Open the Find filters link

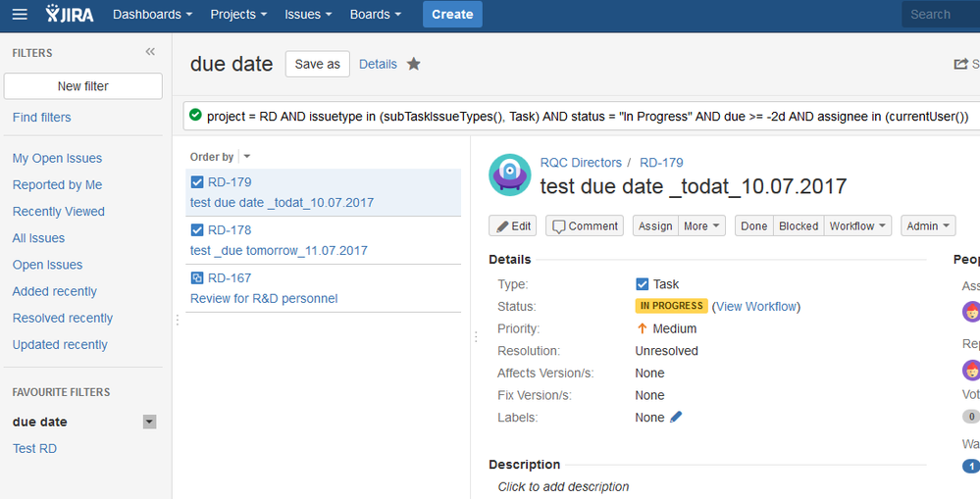(42, 118)
